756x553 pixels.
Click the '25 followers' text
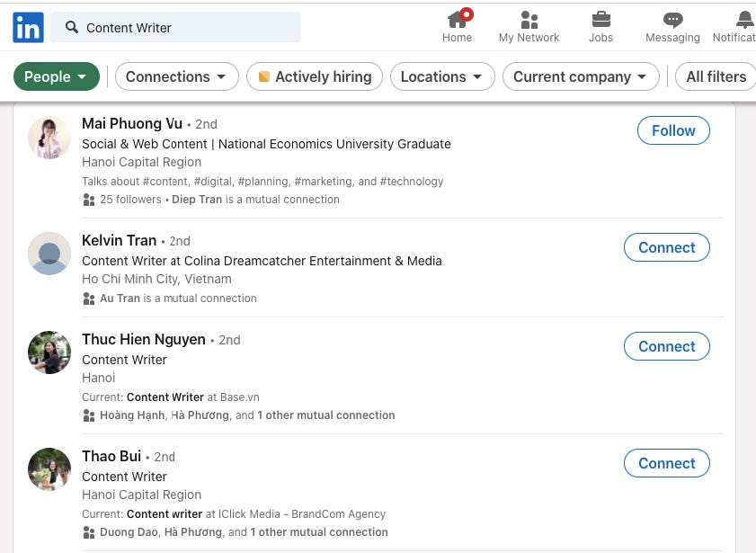pos(130,200)
